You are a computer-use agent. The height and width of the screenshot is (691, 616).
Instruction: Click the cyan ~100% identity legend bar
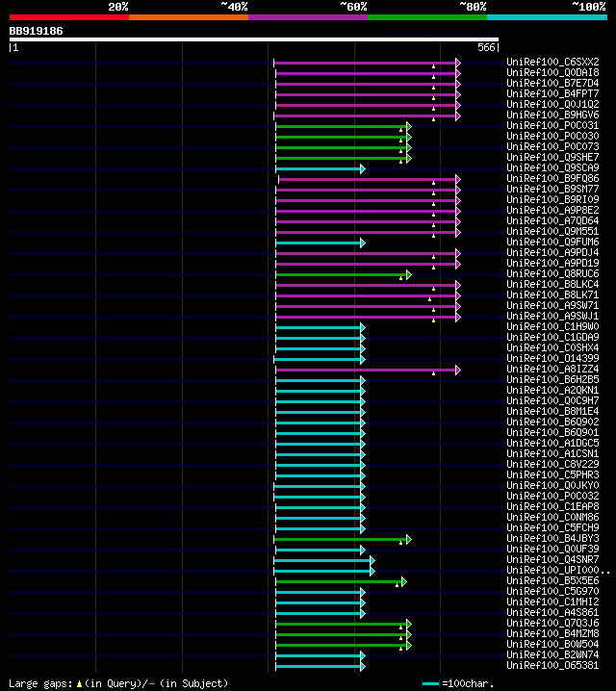coord(548,17)
